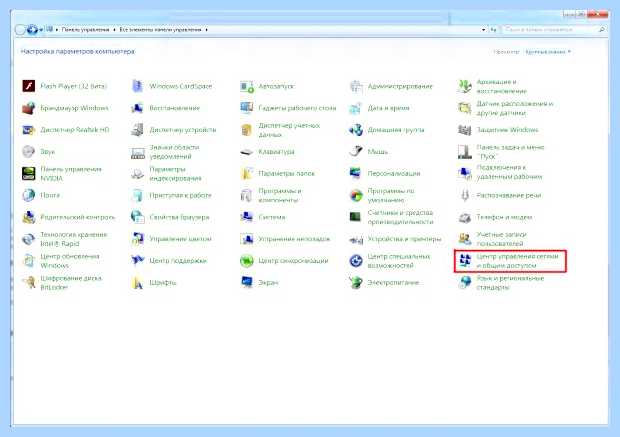Image resolution: width=620 pixels, height=437 pixels.
Task: Open Центр синхронизации
Action: click(x=284, y=261)
